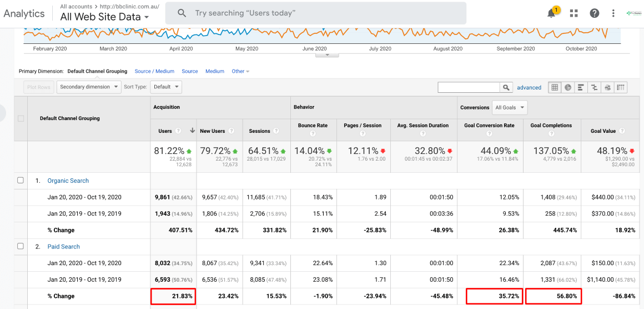644x309 pixels.
Task: Switch to the pie chart Percentage view
Action: [x=568, y=87]
